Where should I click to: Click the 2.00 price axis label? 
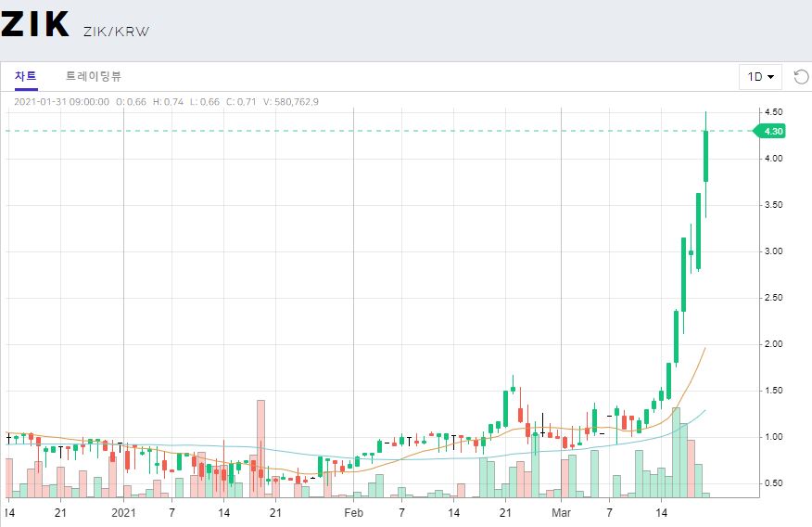(x=774, y=344)
